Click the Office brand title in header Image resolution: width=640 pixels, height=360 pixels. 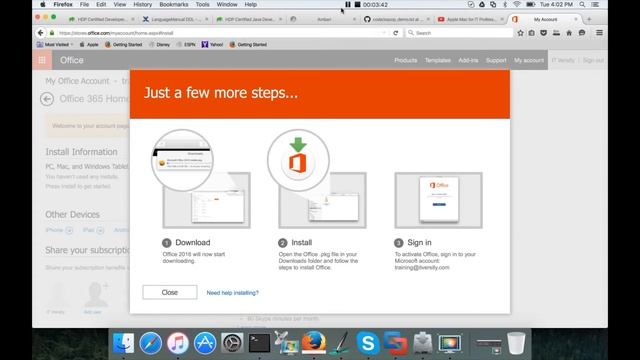(72, 60)
